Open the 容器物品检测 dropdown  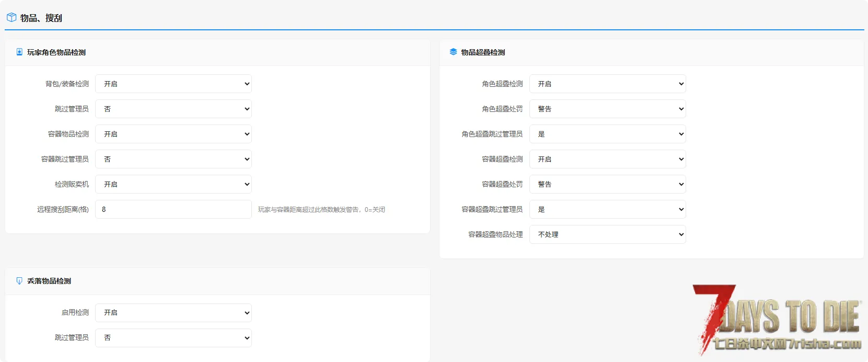173,134
